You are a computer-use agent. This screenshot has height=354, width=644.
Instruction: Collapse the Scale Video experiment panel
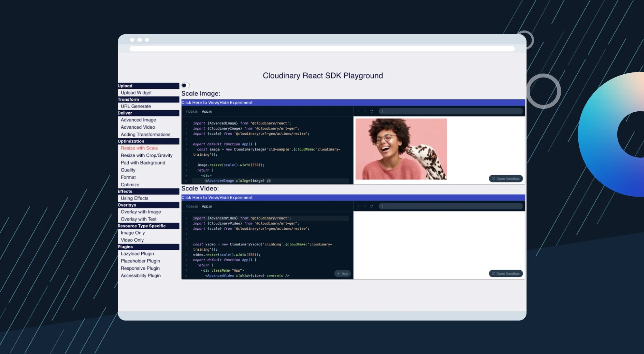click(217, 197)
